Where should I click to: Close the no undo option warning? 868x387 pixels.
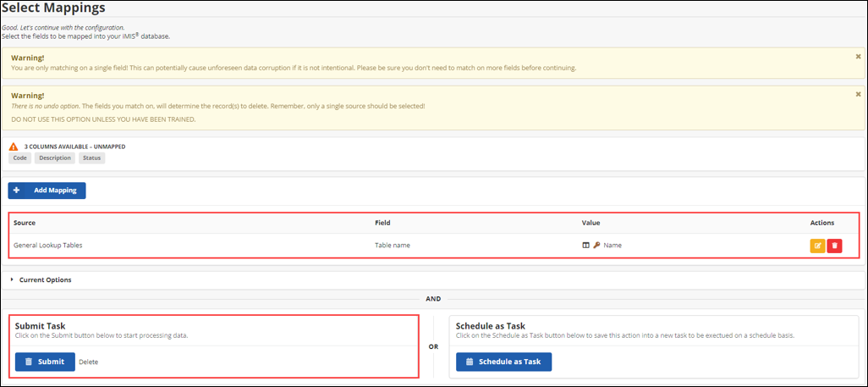coord(858,94)
